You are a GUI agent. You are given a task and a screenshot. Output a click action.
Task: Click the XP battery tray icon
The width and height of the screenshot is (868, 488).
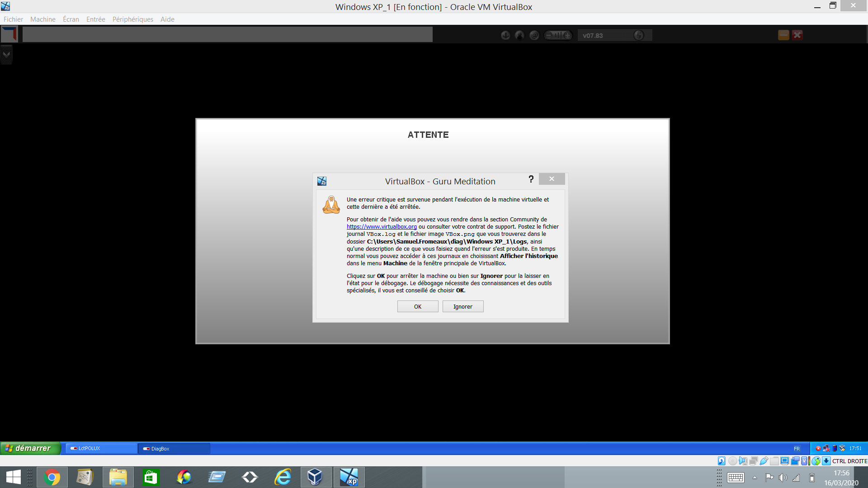[x=835, y=448]
